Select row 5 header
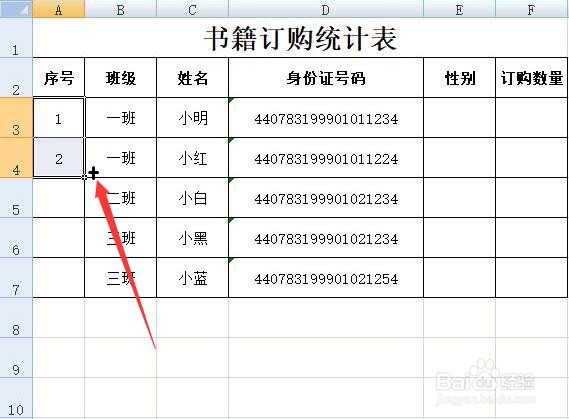Image resolution: width=569 pixels, height=419 pixels. (x=16, y=198)
